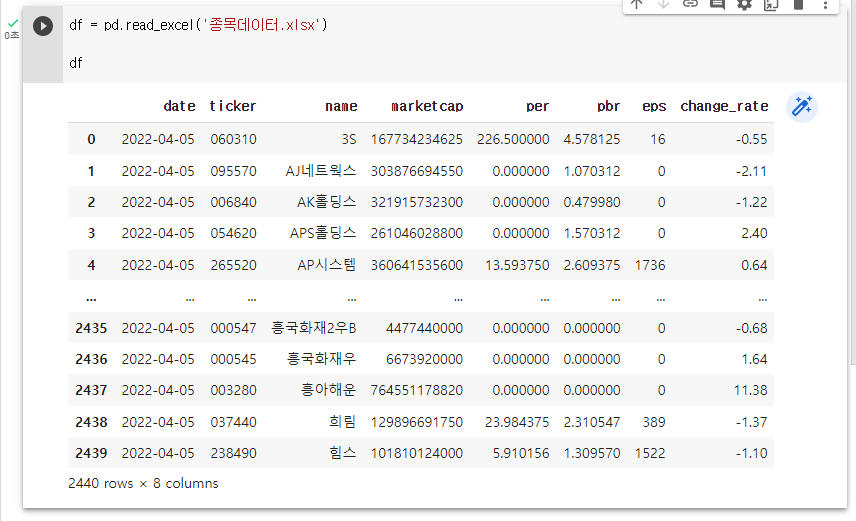Click marketcap value '167734234625'
This screenshot has height=521, width=856.
(x=417, y=139)
